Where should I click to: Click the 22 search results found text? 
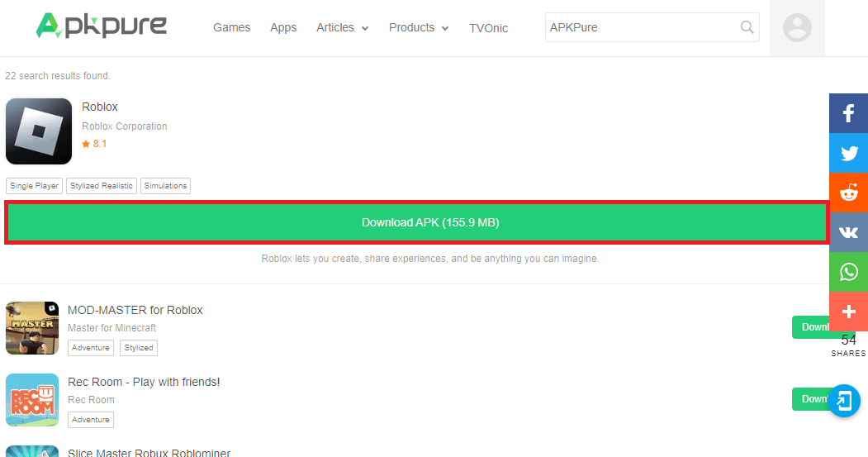click(x=58, y=76)
